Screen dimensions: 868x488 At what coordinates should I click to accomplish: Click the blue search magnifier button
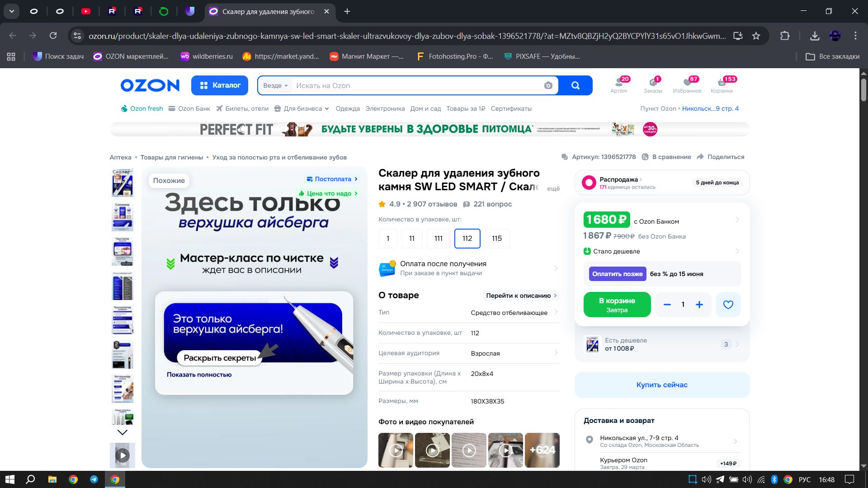pos(575,85)
